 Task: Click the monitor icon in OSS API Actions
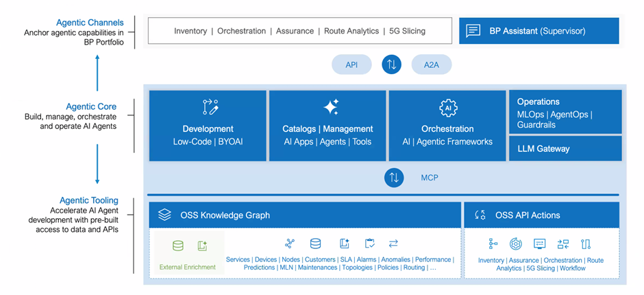(x=539, y=244)
